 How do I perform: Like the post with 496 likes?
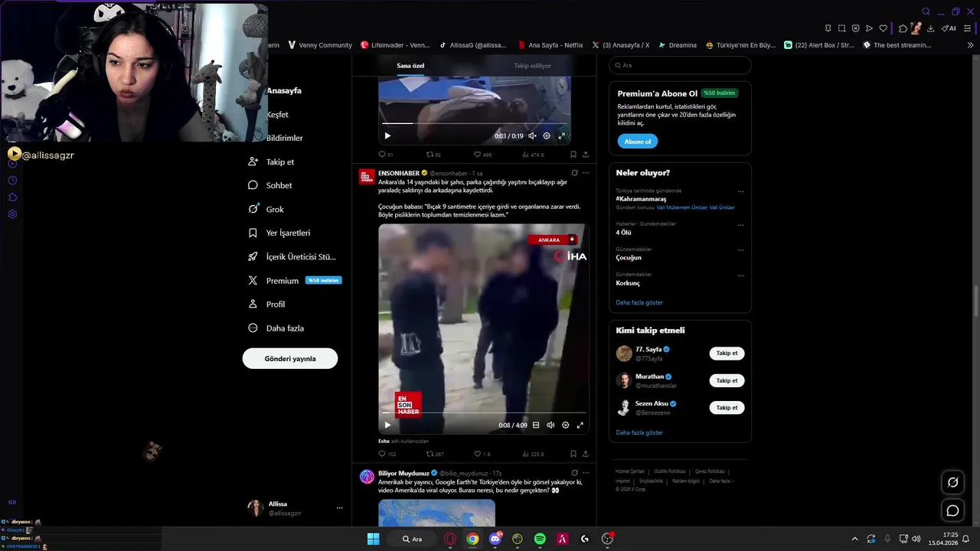(482, 155)
